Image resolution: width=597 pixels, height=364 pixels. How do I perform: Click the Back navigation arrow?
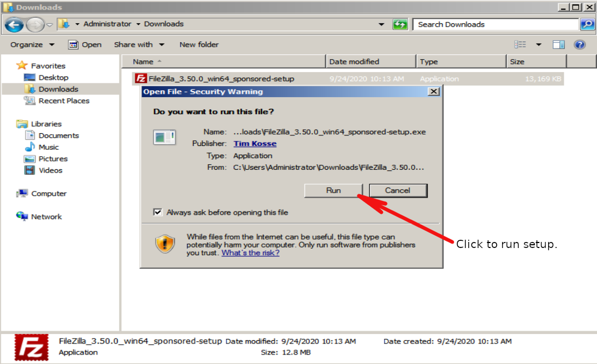coord(14,25)
